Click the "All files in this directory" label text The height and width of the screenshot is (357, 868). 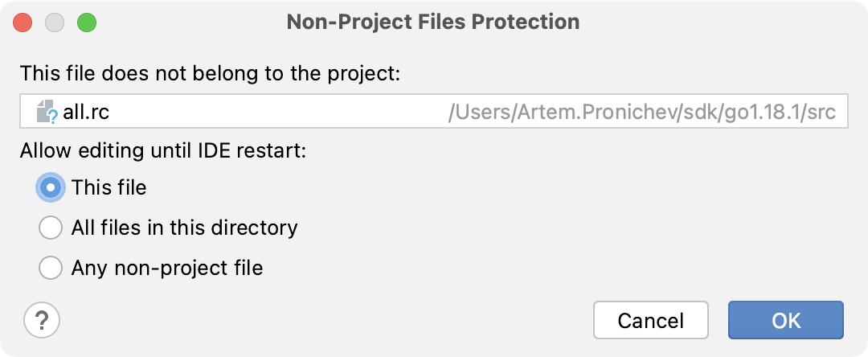[184, 228]
